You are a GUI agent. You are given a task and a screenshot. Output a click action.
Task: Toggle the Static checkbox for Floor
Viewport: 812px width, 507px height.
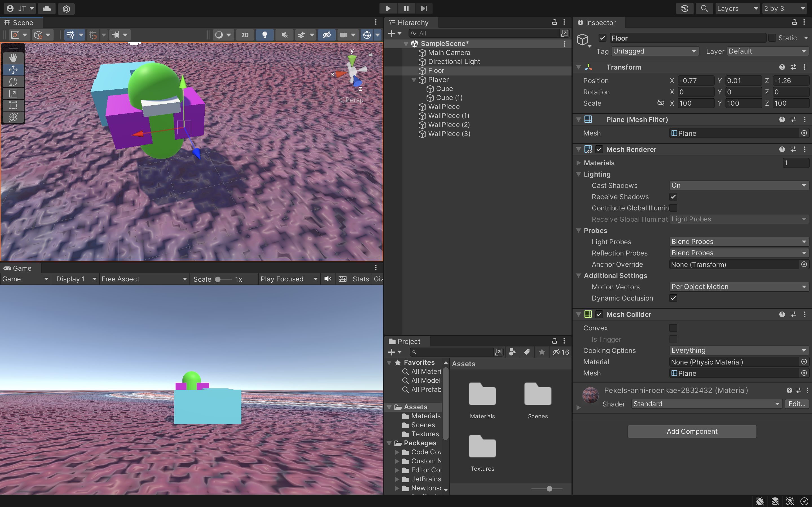pos(772,38)
